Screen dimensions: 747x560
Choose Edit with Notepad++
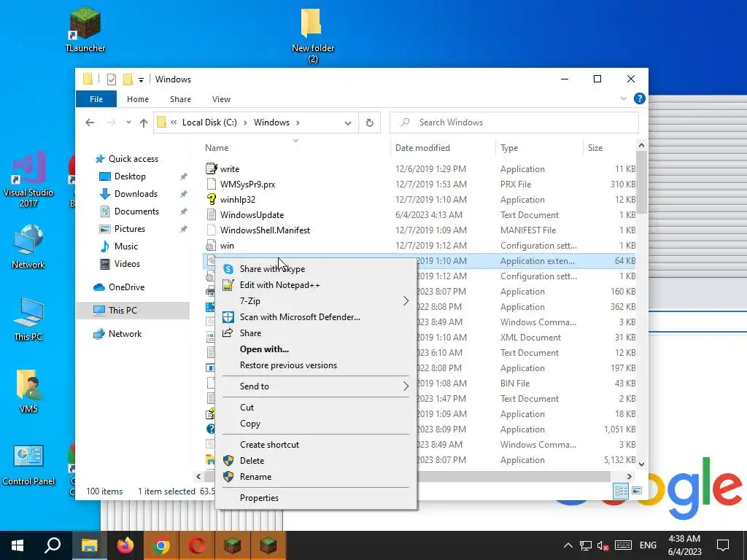coord(317,285)
